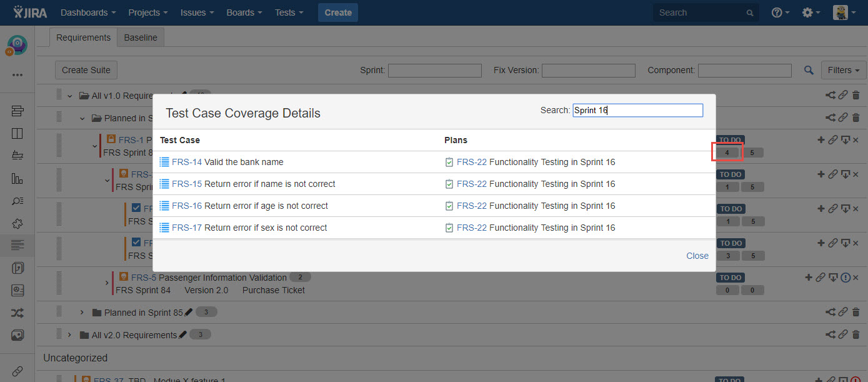The image size is (868, 382).
Task: Expand the All v2.0 Requirements folder
Action: (69, 334)
